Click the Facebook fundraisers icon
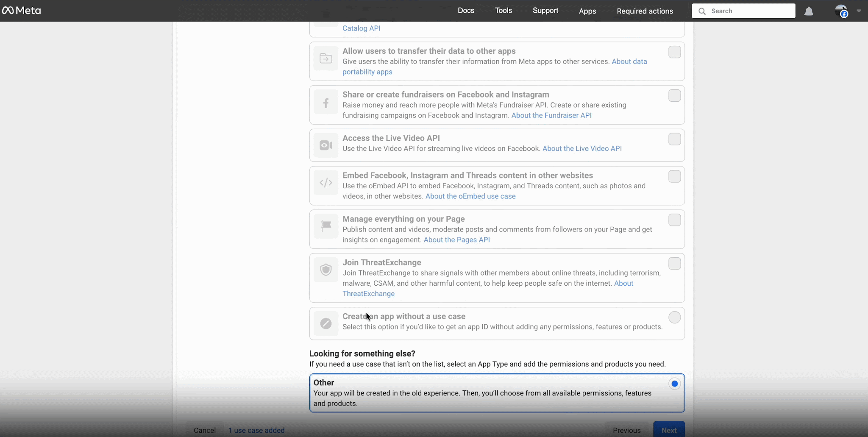868x437 pixels. click(x=326, y=102)
